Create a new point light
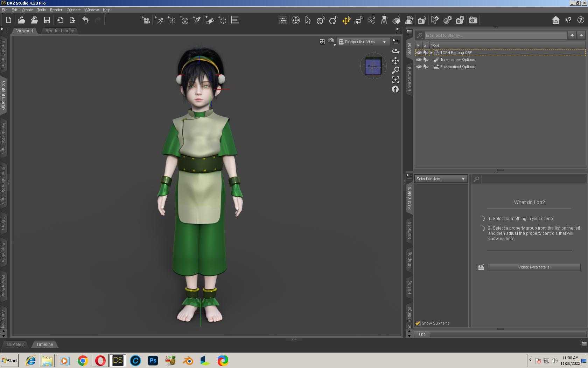 tap(171, 20)
